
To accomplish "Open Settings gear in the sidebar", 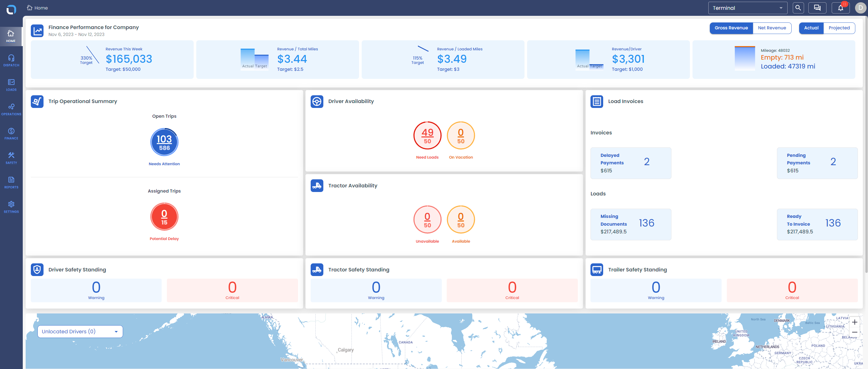I will [x=11, y=207].
